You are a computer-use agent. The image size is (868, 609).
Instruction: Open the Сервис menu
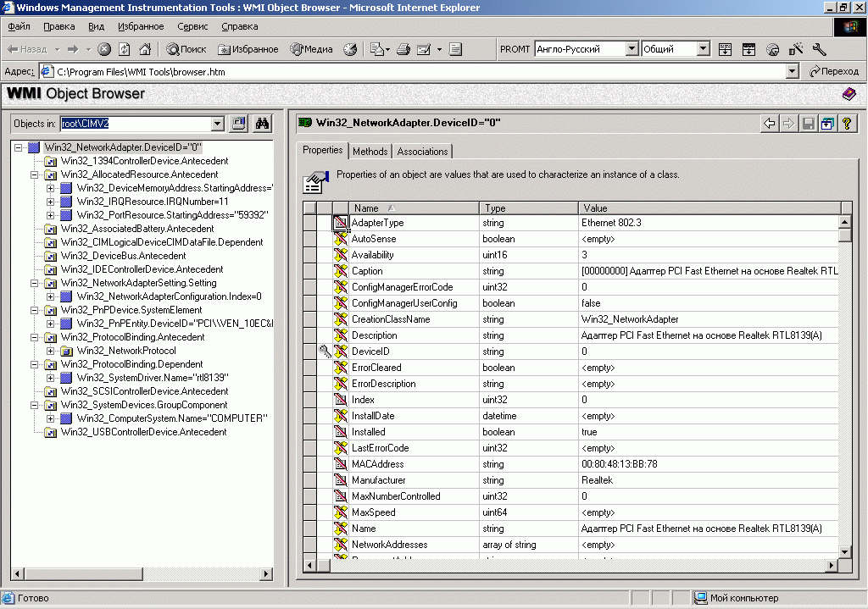pos(192,26)
